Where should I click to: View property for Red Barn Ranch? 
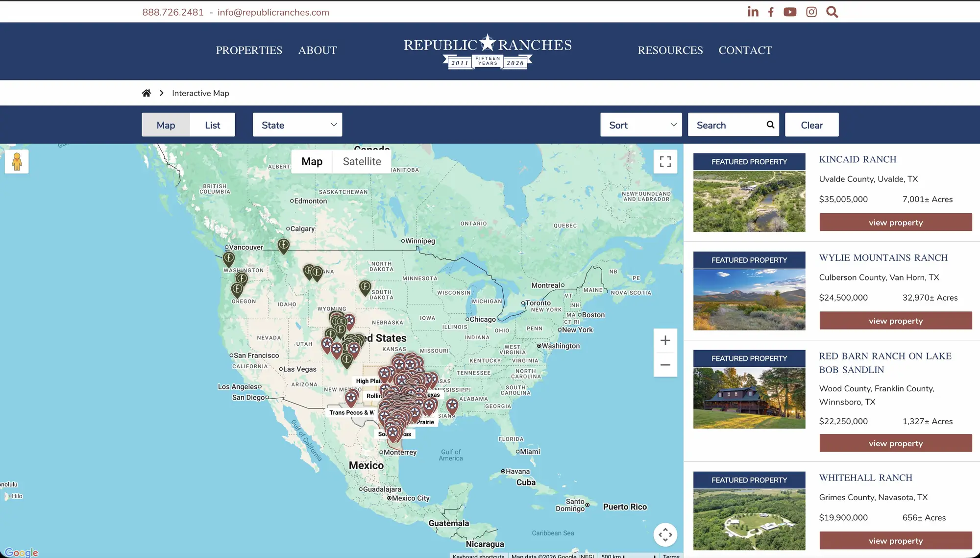click(896, 443)
